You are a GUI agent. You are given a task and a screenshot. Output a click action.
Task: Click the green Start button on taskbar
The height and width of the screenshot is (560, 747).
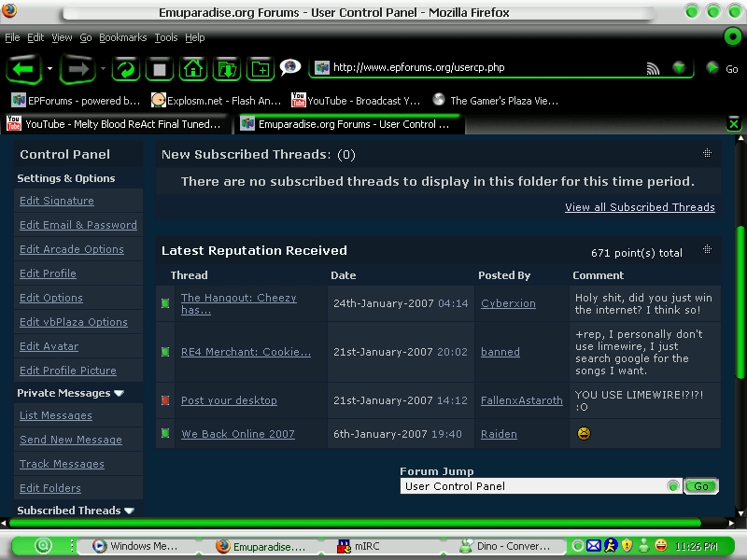point(43,545)
